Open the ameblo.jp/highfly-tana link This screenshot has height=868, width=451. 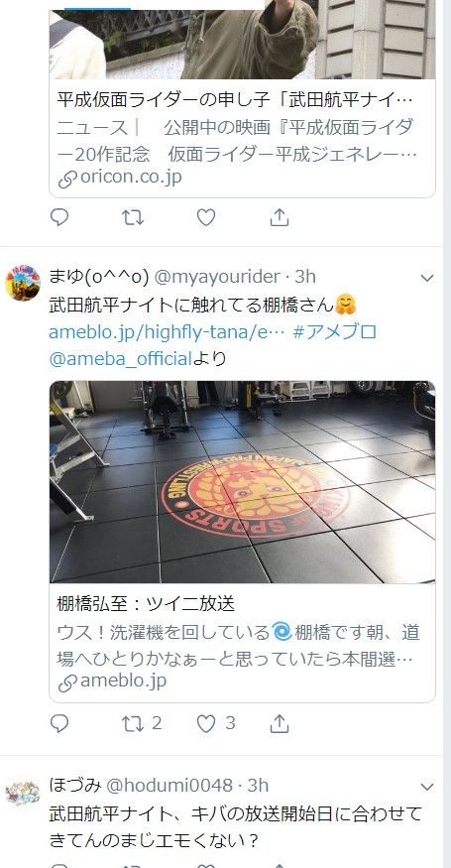(x=168, y=331)
